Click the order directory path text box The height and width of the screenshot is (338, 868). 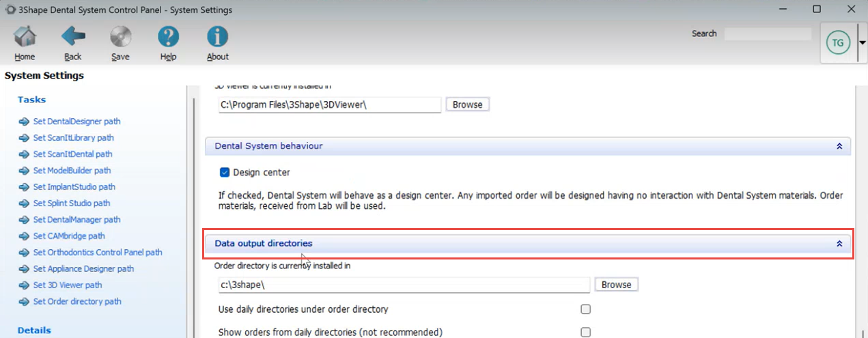(x=404, y=285)
